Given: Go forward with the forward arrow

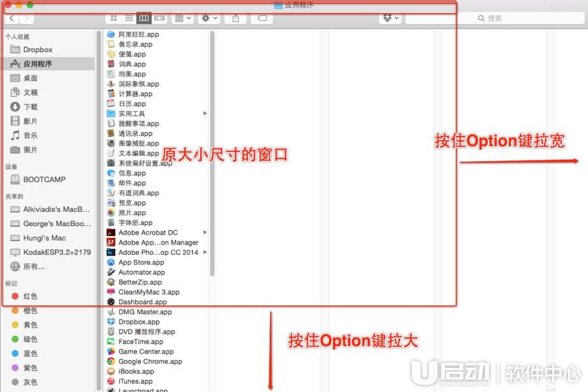Looking at the screenshot, I should click(x=26, y=18).
